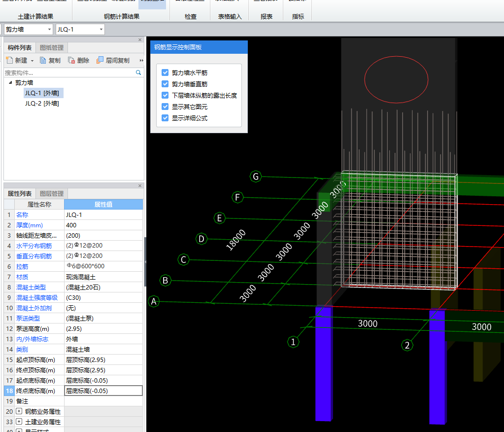Switch to the 构件列表 tab

click(20, 48)
